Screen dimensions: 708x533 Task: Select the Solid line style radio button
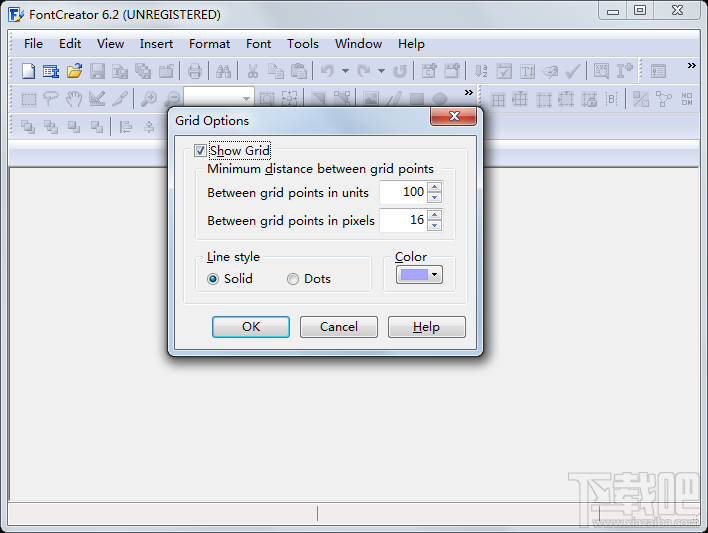[x=213, y=279]
